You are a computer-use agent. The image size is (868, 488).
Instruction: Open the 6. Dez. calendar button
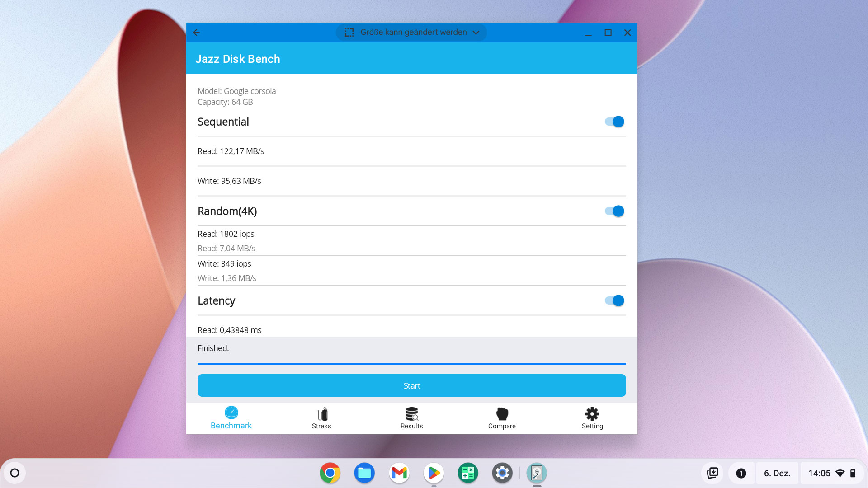(x=777, y=473)
